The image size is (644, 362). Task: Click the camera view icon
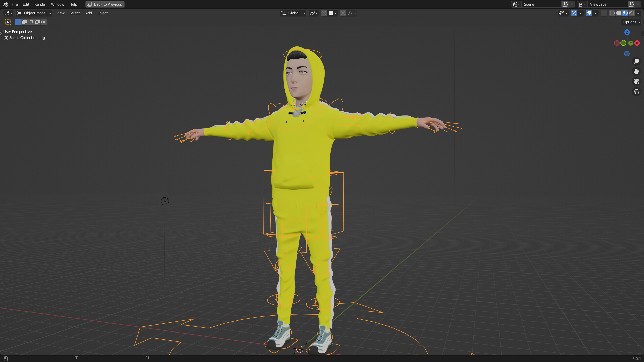636,81
